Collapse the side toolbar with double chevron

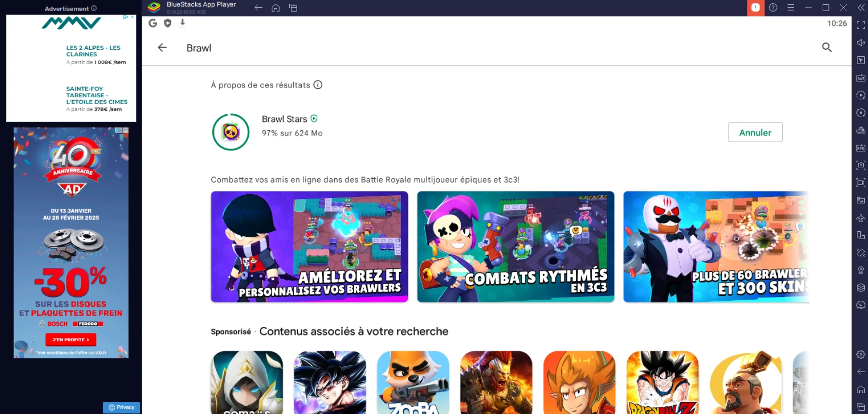click(x=861, y=8)
